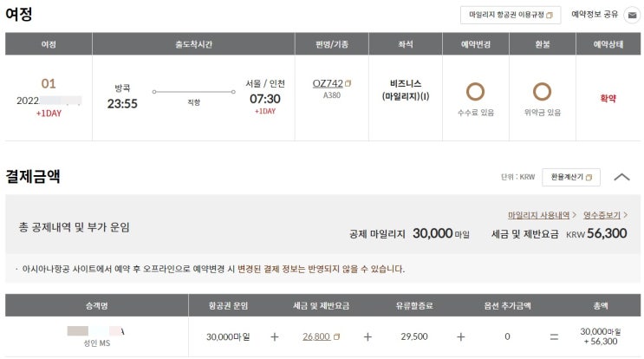Viewport: 644px width, 359px height.
Task: Click the 26,800 tax breakdown link
Action: [316, 336]
